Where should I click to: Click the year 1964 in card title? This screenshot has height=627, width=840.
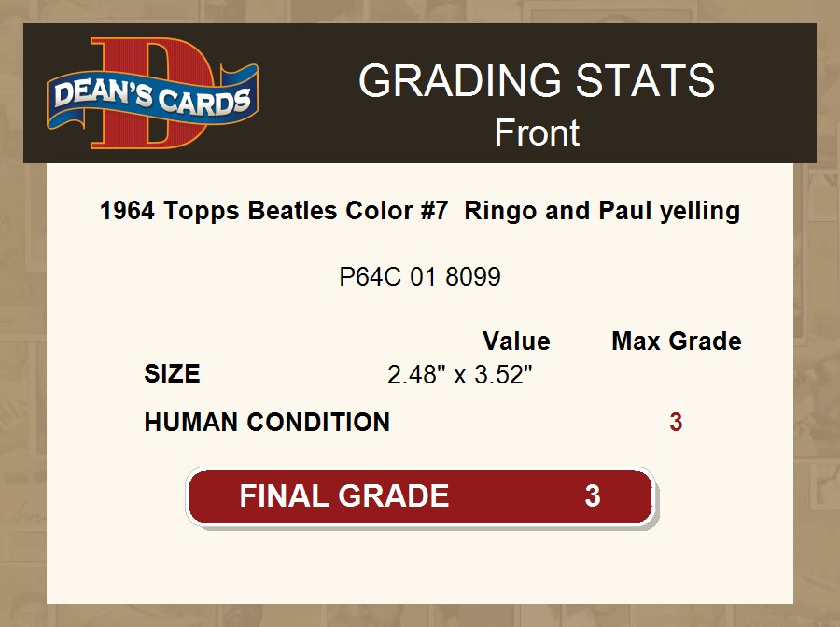128,211
